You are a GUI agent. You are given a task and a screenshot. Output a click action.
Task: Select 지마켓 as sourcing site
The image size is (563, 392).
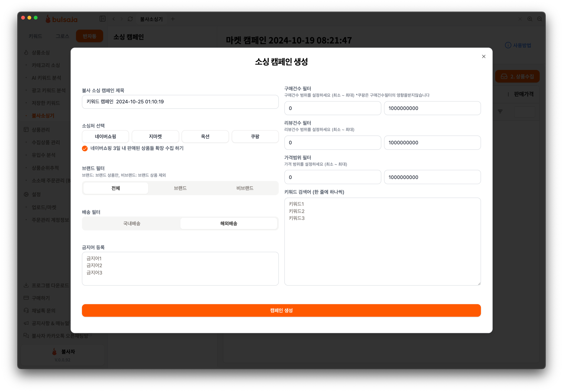point(155,136)
